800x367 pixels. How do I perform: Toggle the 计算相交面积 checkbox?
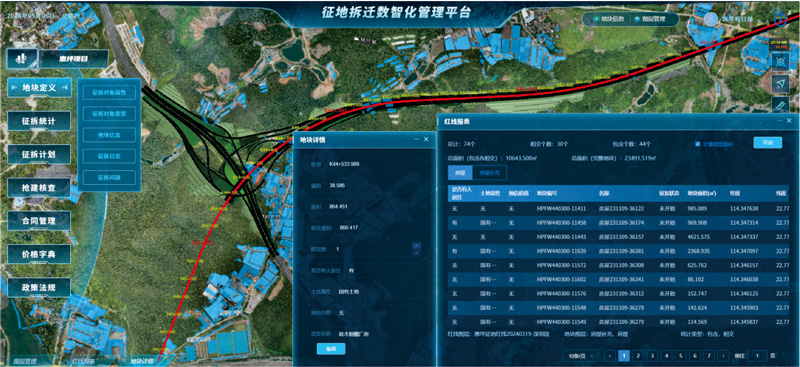coord(698,144)
